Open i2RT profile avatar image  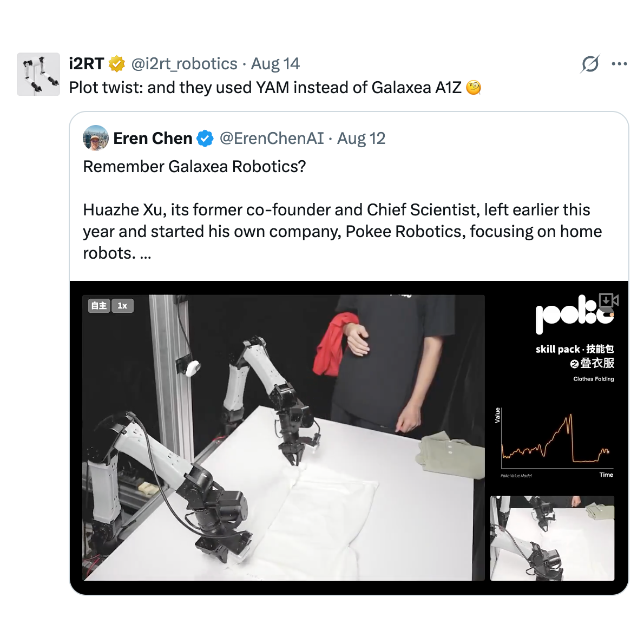[38, 74]
